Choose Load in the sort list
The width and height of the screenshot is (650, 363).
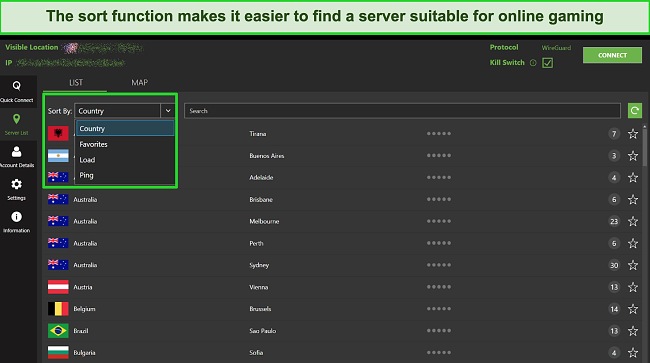pyautogui.click(x=125, y=160)
